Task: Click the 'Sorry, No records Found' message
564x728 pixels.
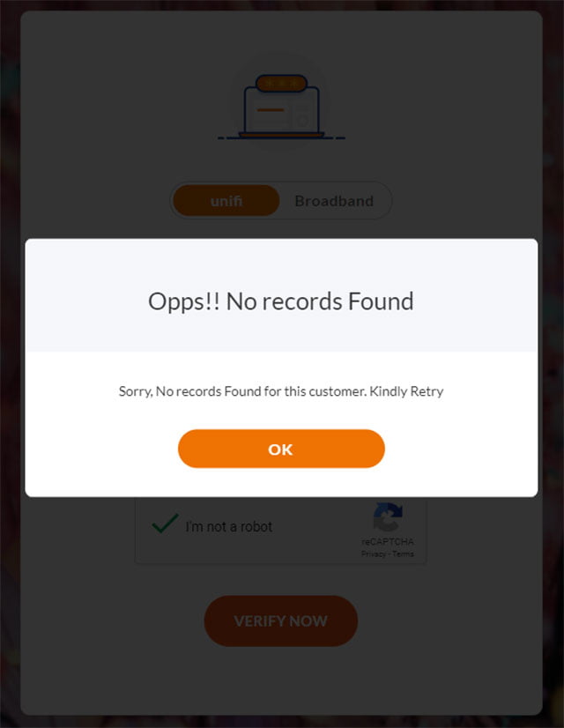Action: click(281, 391)
